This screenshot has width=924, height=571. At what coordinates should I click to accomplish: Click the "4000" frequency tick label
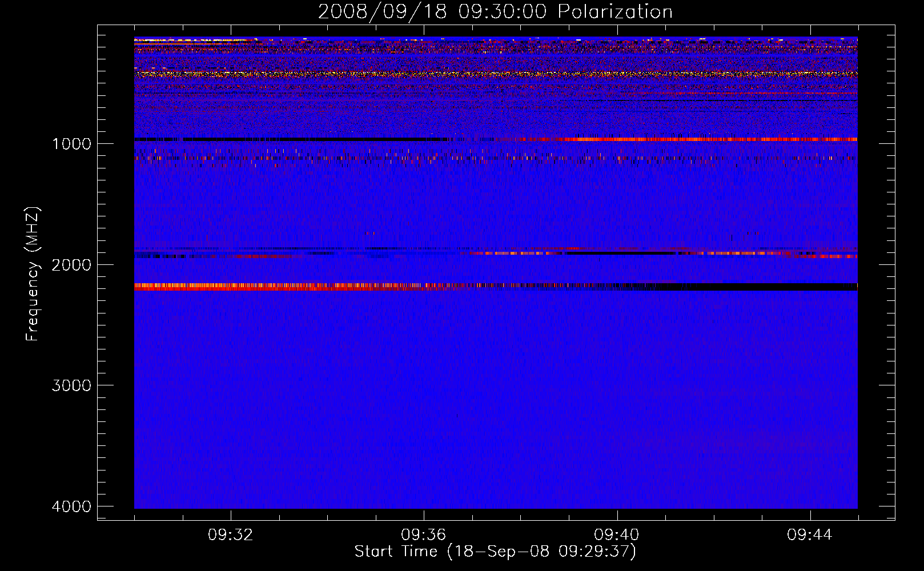point(71,506)
